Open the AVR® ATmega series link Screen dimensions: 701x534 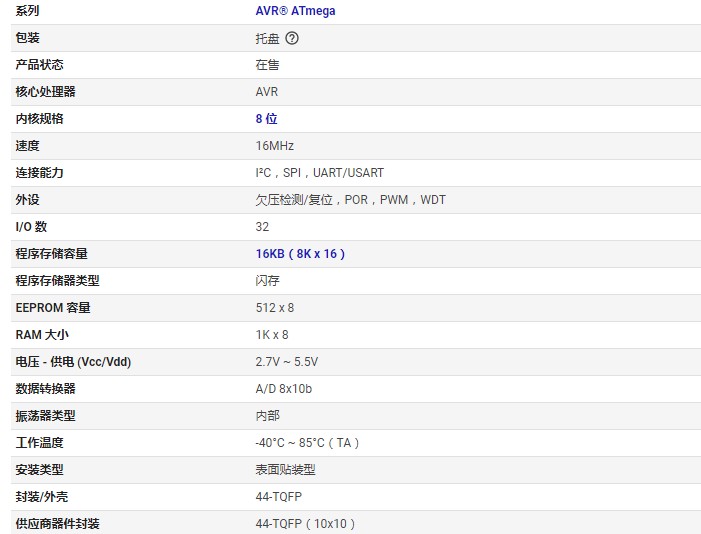295,11
